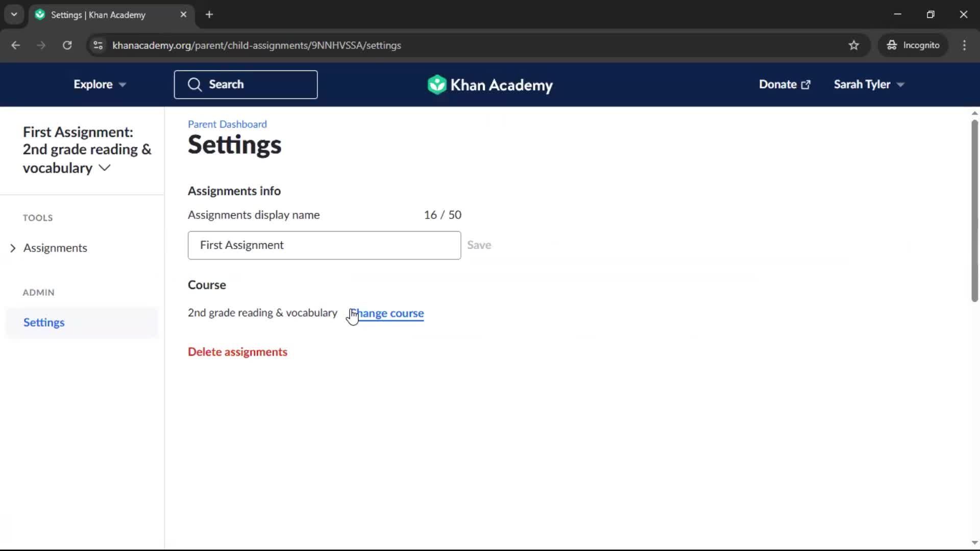The width and height of the screenshot is (980, 551).
Task: Click the 'Assignments info' heading
Action: tap(234, 191)
